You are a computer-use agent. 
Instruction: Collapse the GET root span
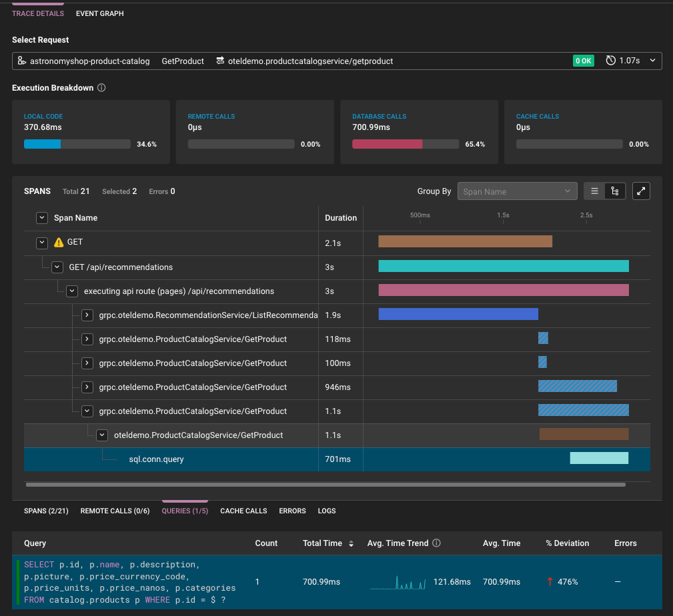pyautogui.click(x=42, y=243)
